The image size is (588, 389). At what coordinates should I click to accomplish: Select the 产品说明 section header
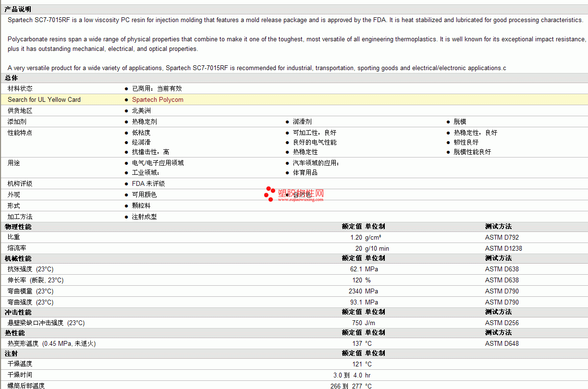click(x=18, y=9)
